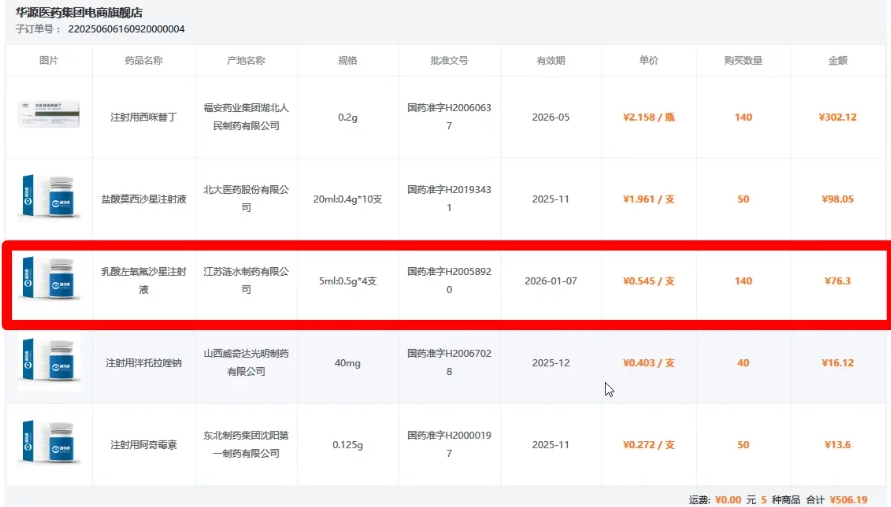891x507 pixels.
Task: Select specification 40mg
Action: tap(348, 363)
